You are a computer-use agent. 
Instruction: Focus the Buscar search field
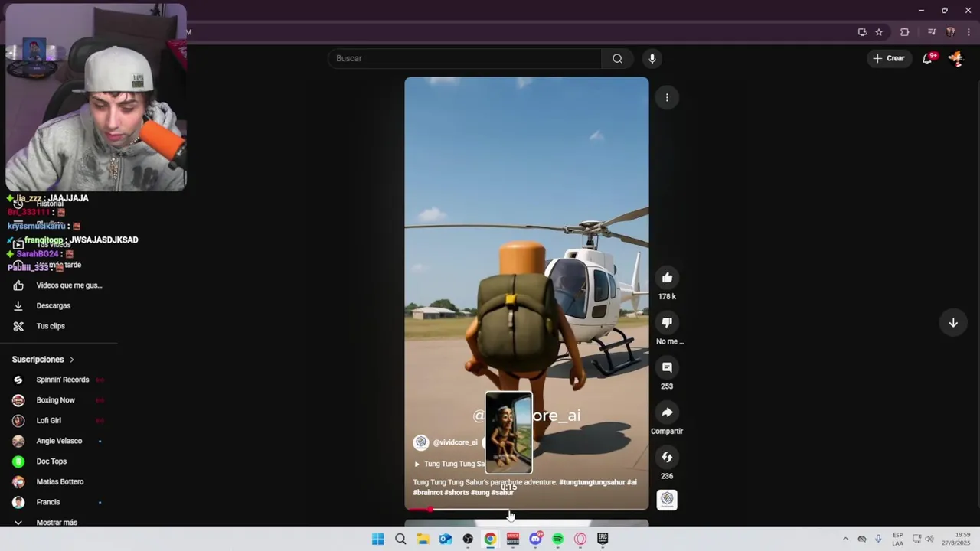[x=465, y=58]
